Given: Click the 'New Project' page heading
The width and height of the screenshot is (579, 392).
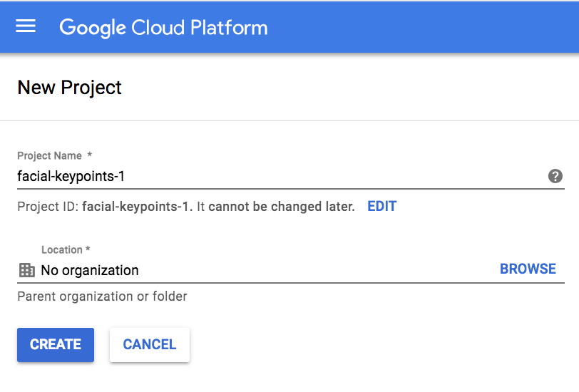Looking at the screenshot, I should 69,87.
